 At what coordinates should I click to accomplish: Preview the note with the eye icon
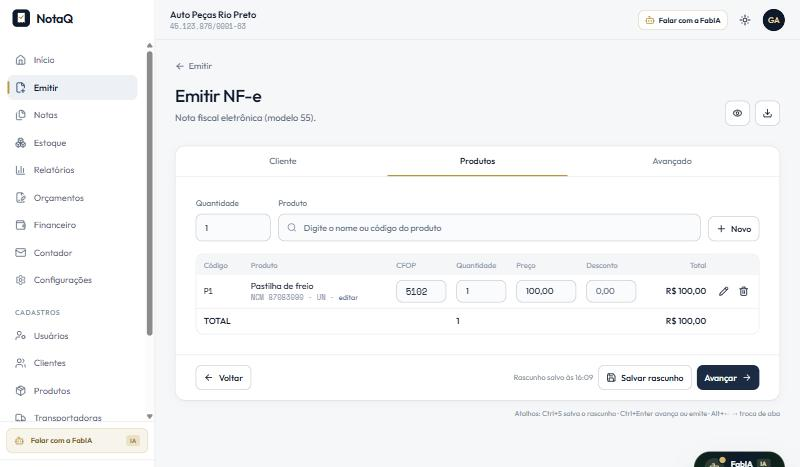click(x=737, y=113)
